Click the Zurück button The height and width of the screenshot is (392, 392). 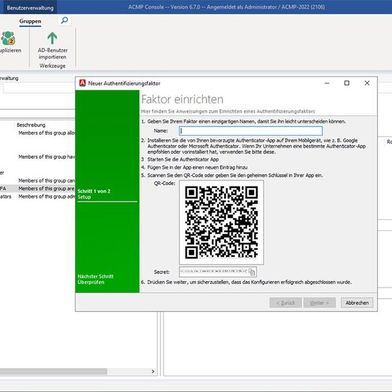[286, 303]
